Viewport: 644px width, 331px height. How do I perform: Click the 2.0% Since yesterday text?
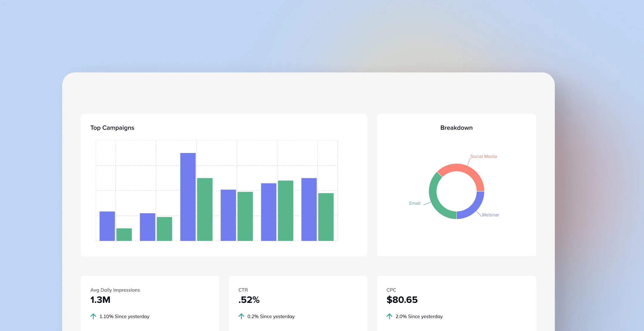pos(419,316)
